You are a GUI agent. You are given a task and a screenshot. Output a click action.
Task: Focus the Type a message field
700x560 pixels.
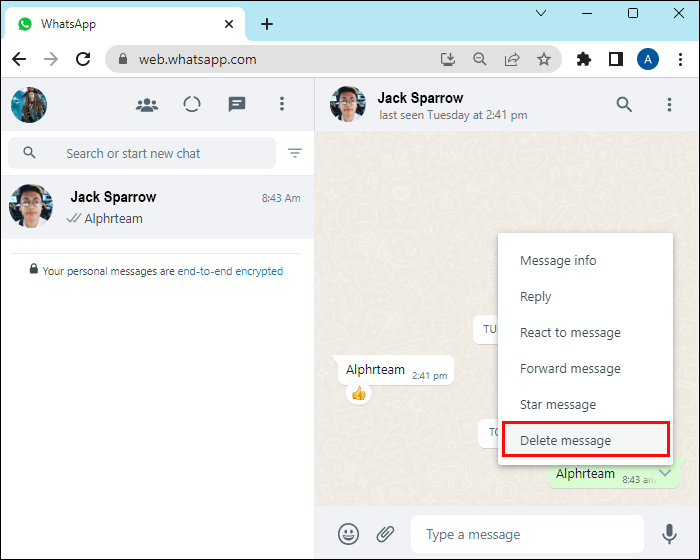(x=527, y=534)
